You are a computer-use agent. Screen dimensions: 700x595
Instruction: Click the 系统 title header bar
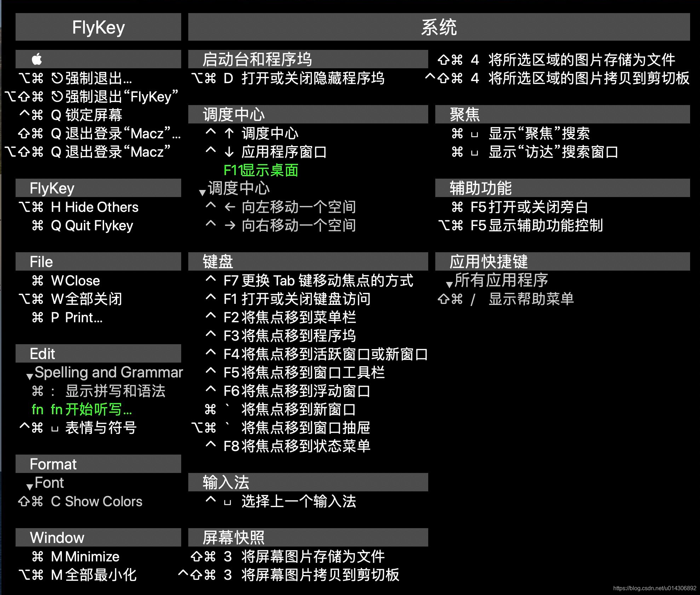[439, 27]
